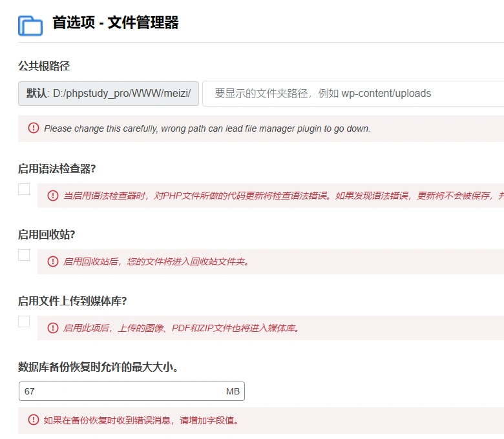
Task: Click the alert icon in the backup restore notice
Action: pyautogui.click(x=34, y=420)
